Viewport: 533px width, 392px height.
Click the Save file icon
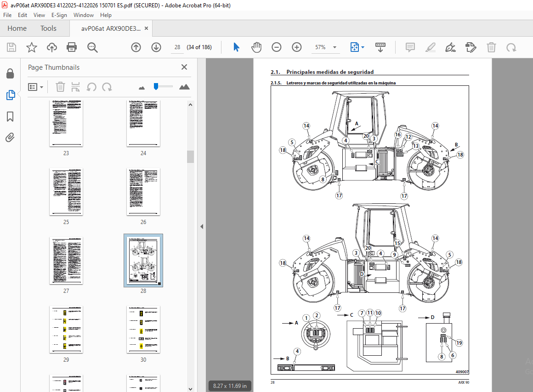click(11, 47)
